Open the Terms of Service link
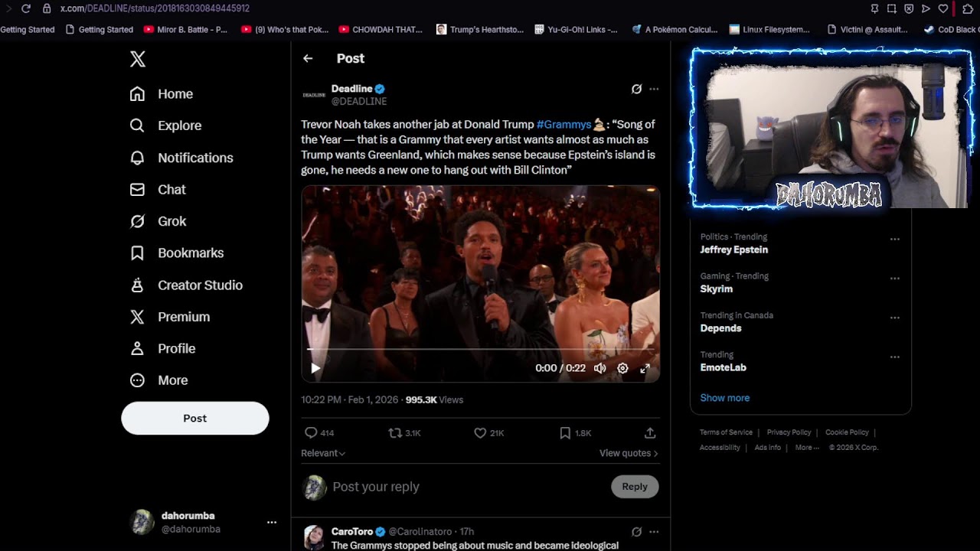The width and height of the screenshot is (980, 551). click(726, 432)
